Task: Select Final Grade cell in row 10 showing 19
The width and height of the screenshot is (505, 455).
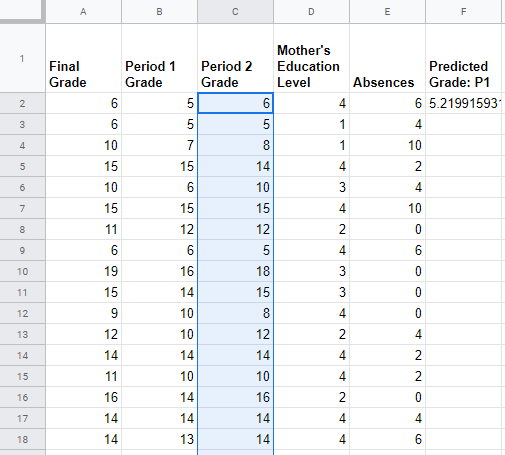Action: 83,271
